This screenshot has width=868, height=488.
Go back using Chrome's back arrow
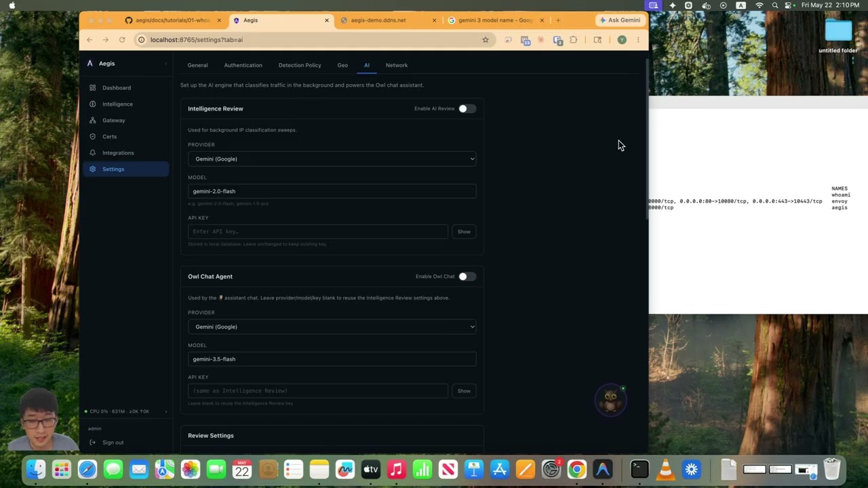[x=90, y=40]
